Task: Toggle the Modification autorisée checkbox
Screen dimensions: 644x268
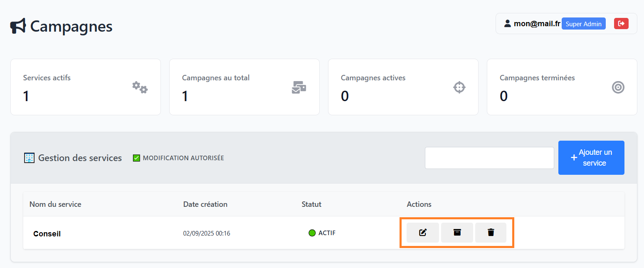Action: 136,158
